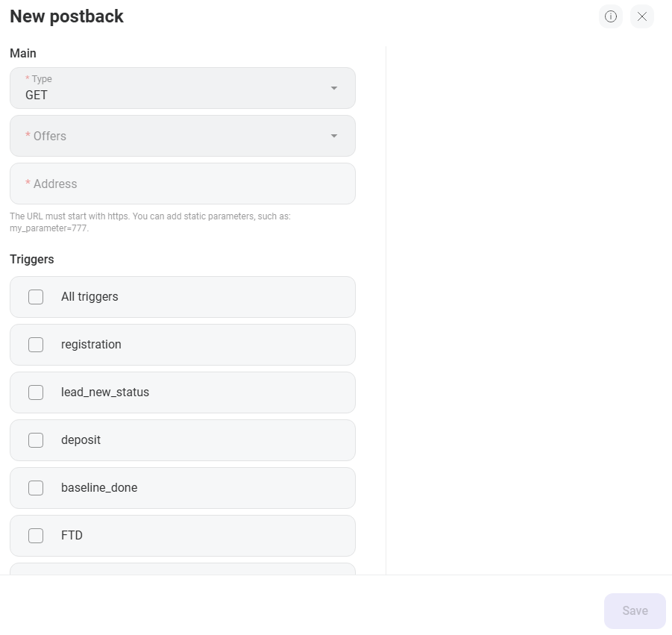Click the Triggers section heading
This screenshot has width=672, height=635.
32,260
